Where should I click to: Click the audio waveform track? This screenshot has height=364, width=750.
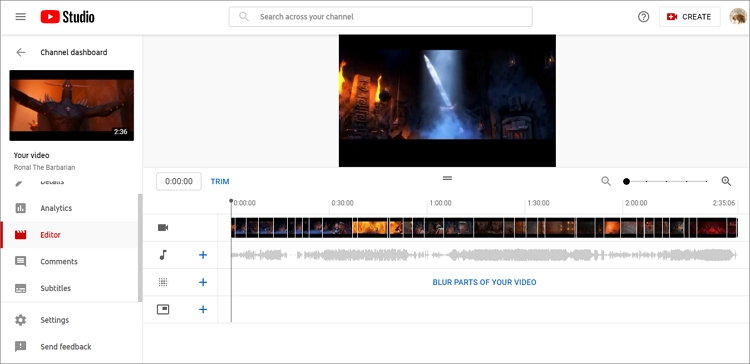[x=485, y=255]
